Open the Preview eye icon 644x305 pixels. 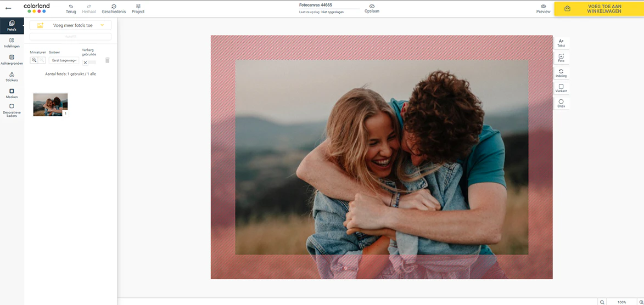click(544, 9)
